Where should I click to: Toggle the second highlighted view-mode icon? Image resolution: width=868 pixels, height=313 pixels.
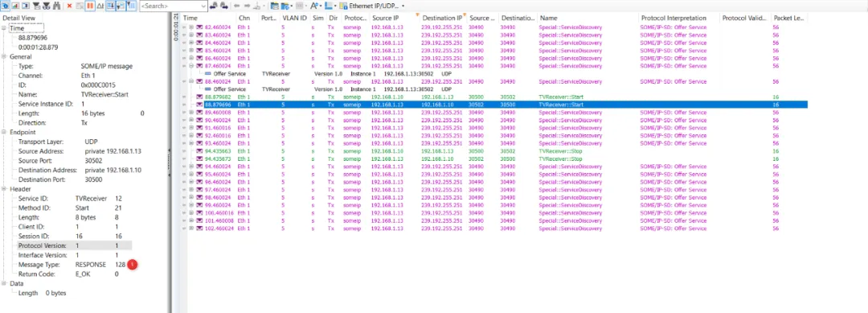coord(121,6)
